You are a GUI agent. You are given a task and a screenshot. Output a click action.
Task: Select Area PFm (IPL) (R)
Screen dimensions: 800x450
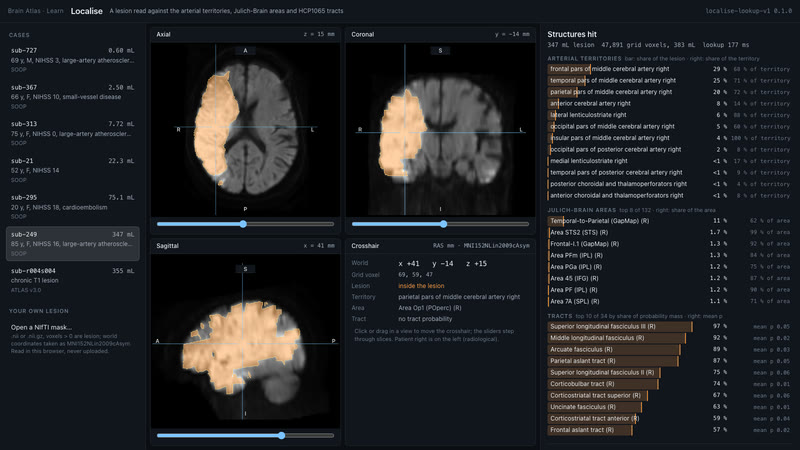(x=668, y=255)
